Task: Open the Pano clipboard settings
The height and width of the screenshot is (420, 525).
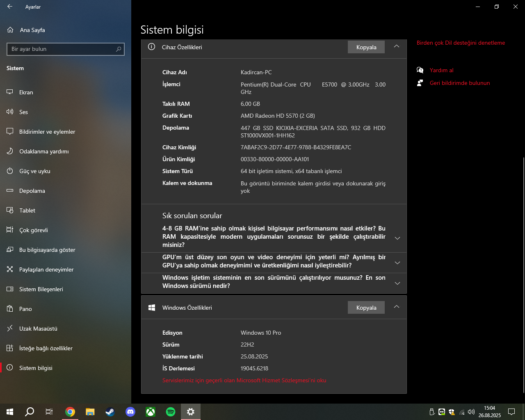Action: pyautogui.click(x=66, y=309)
